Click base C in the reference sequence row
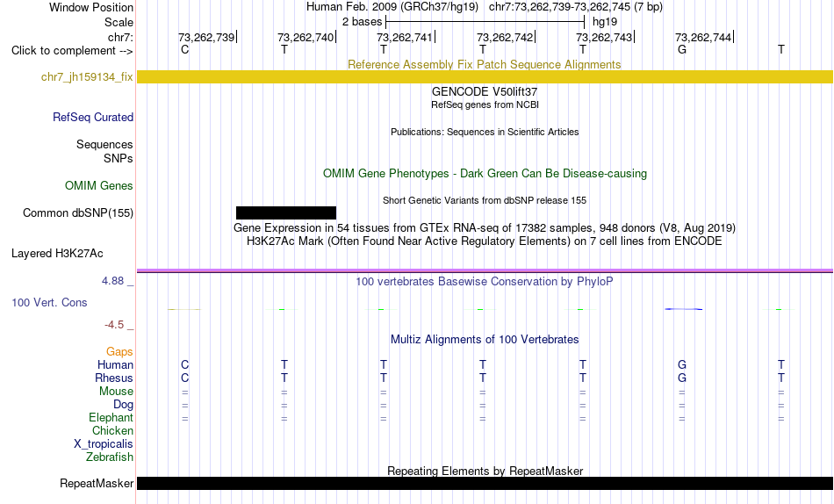Screen dimensions: 834x504 coord(184,49)
